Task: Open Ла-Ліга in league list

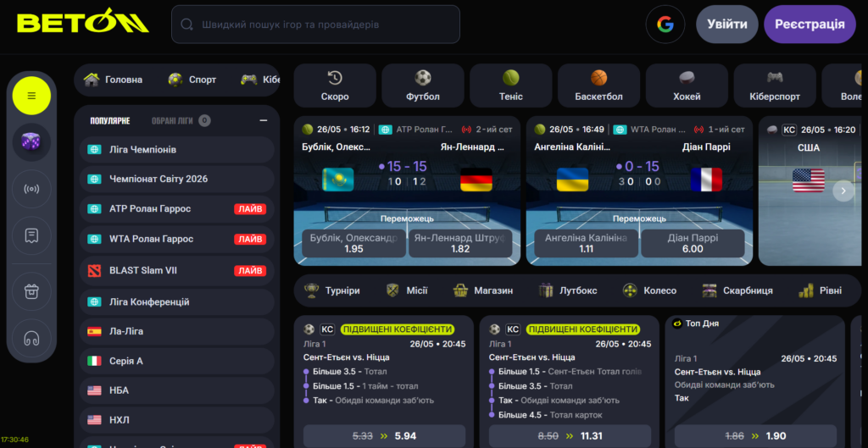Action: 177,331
